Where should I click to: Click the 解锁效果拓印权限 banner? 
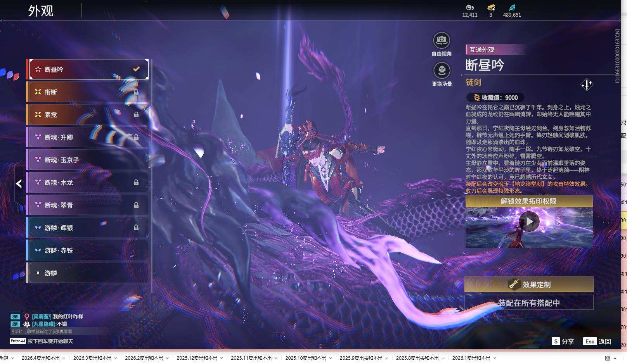529,201
